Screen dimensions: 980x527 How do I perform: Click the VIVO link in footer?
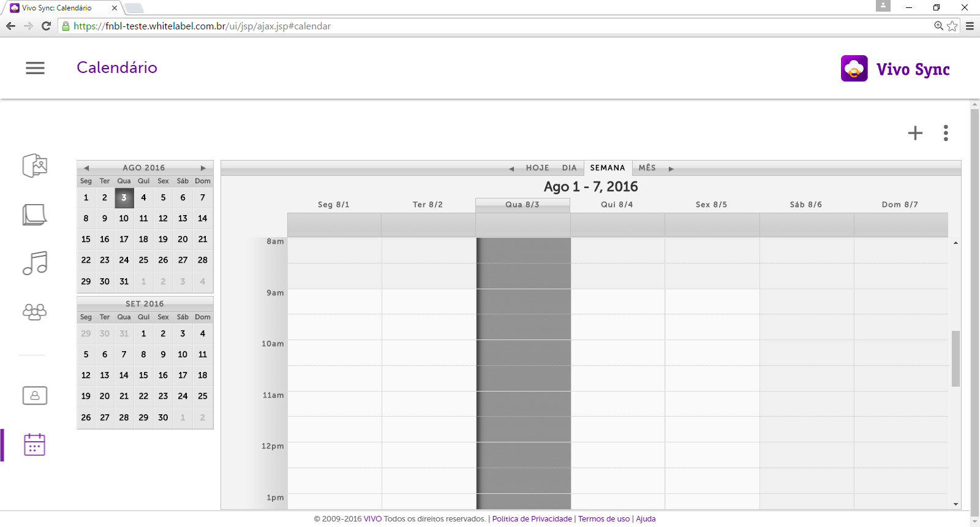point(372,519)
